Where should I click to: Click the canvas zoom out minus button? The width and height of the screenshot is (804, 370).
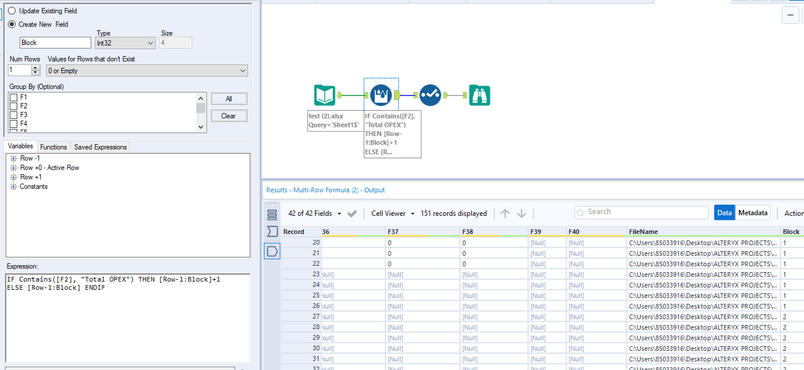point(789,16)
